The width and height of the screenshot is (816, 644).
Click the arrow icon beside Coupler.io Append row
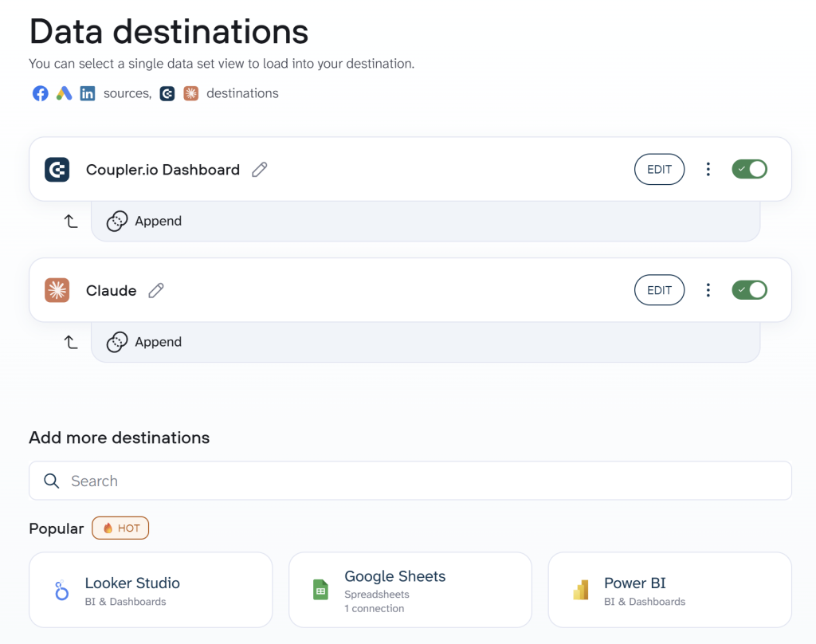pyautogui.click(x=71, y=222)
